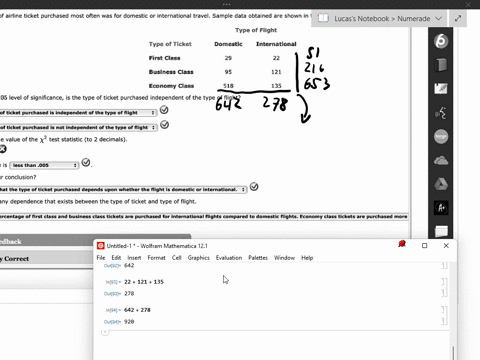Click output value 642 in Mathematica
The image size is (480, 360).
tap(129, 265)
